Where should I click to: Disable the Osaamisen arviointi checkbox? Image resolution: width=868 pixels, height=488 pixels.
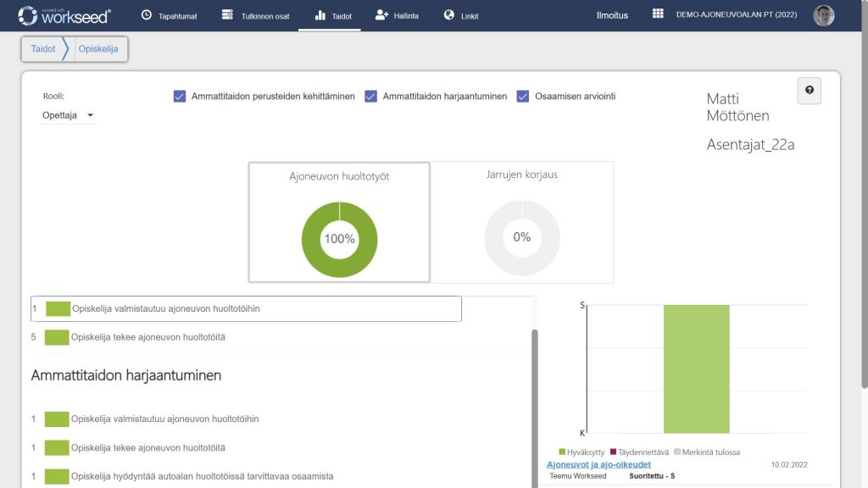pos(523,97)
